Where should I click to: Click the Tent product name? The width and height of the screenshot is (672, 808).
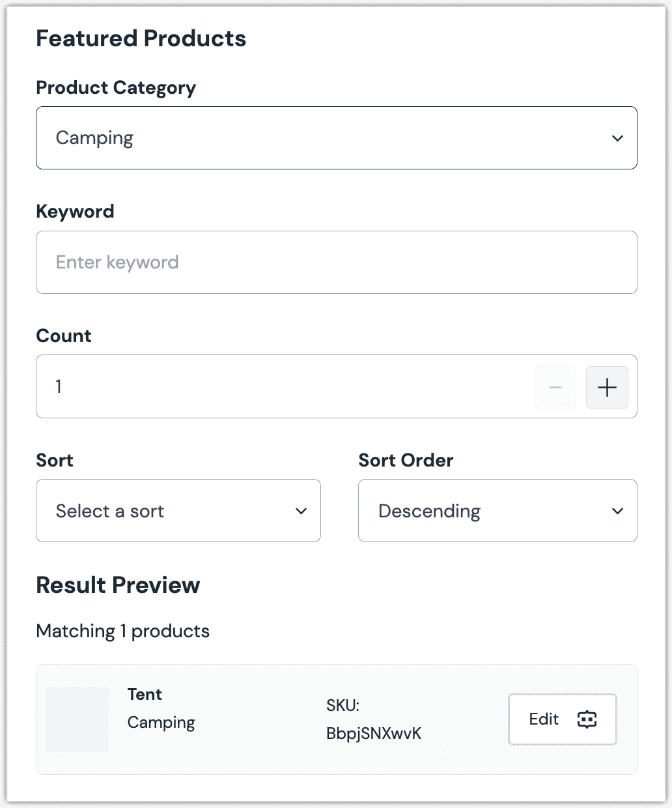tap(145, 695)
